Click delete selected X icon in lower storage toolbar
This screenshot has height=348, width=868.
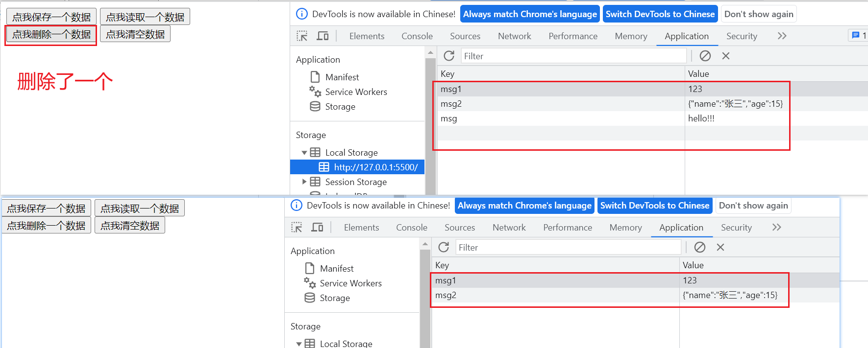[720, 247]
